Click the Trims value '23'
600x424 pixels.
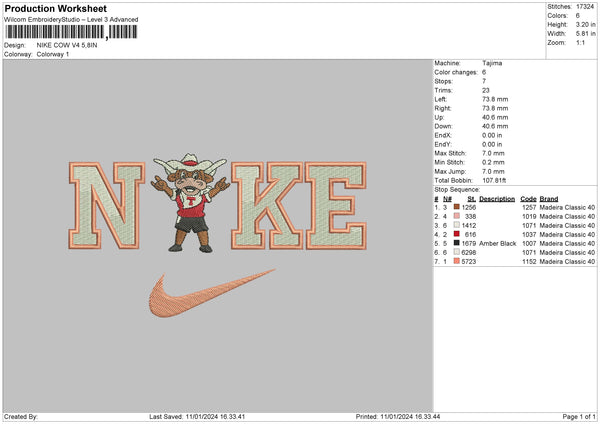point(486,90)
